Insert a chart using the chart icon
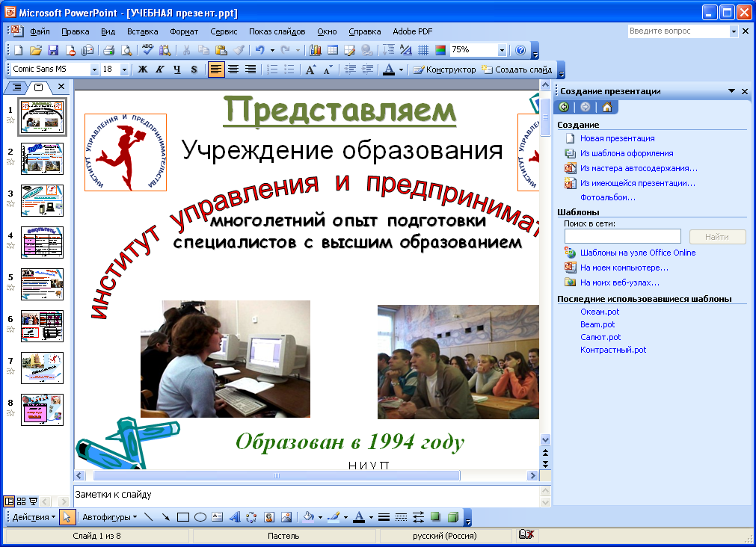Image resolution: width=756 pixels, height=547 pixels. click(x=316, y=50)
